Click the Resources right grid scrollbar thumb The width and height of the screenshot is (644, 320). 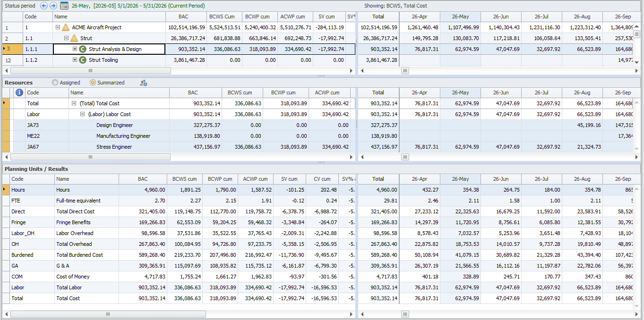click(405, 157)
